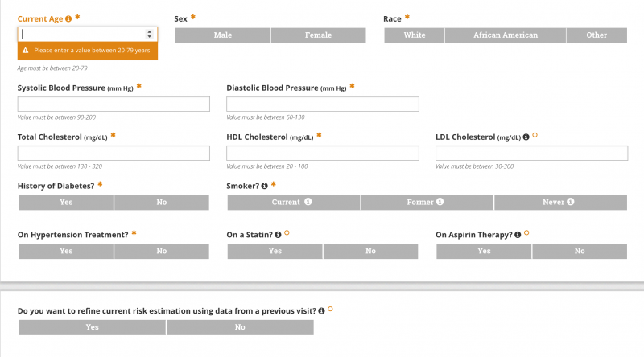The image size is (644, 357).
Task: Choose No for On Hypertension Treatment
Action: pos(162,251)
